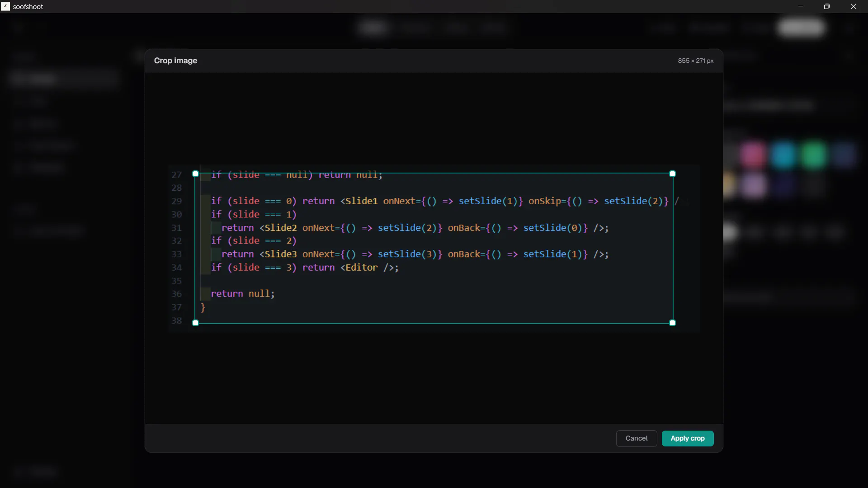868x488 pixels.
Task: Grab the top-right crop handle
Action: (672, 174)
